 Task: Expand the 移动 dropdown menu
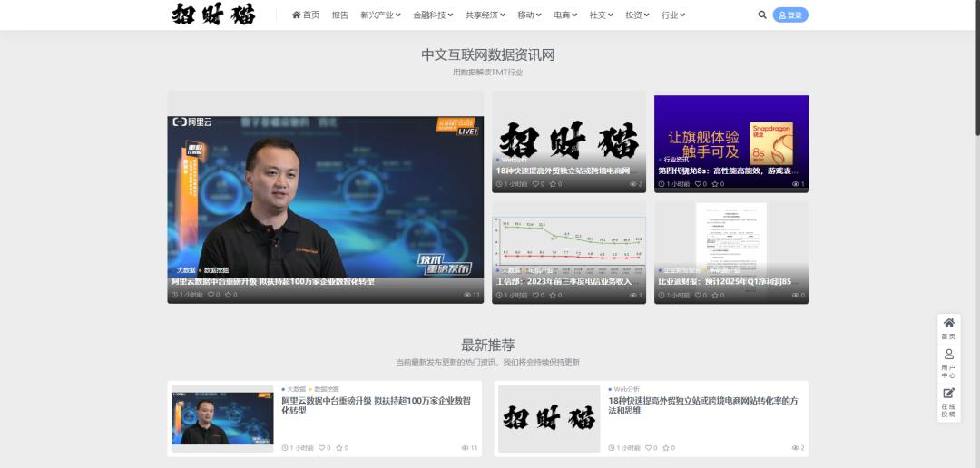pyautogui.click(x=529, y=15)
